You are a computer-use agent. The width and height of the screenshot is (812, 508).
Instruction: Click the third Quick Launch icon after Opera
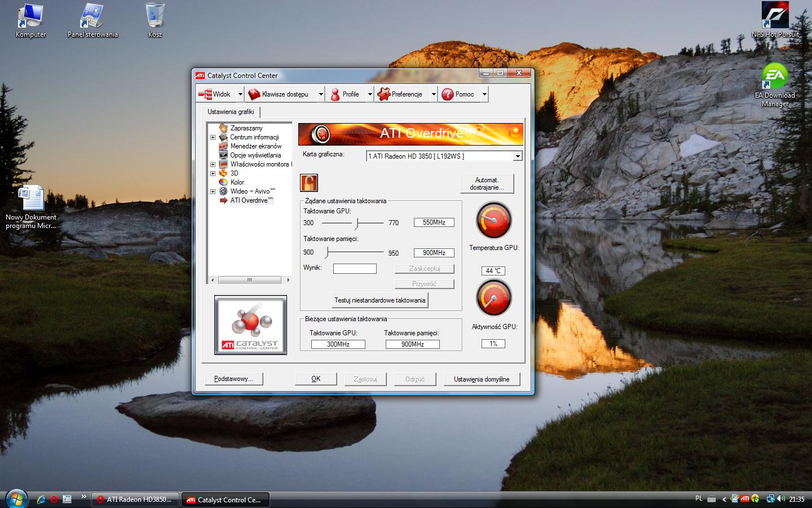click(67, 499)
